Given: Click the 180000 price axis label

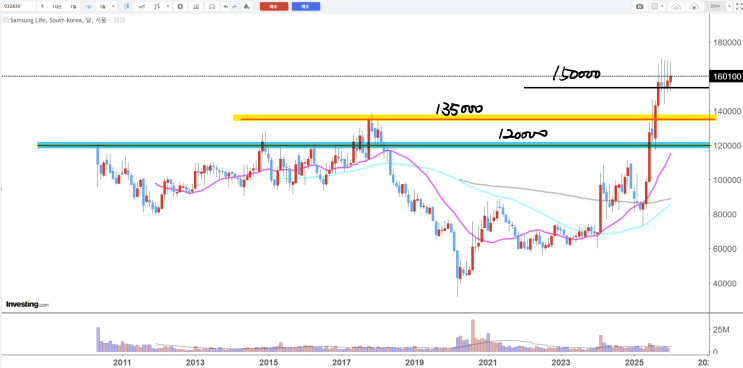Looking at the screenshot, I should tap(727, 42).
